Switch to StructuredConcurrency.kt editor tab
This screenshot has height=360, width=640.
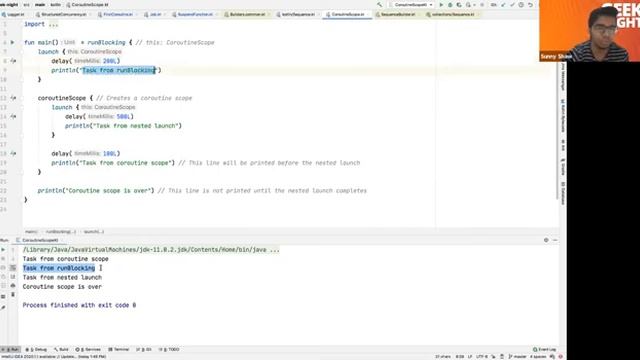click(63, 14)
